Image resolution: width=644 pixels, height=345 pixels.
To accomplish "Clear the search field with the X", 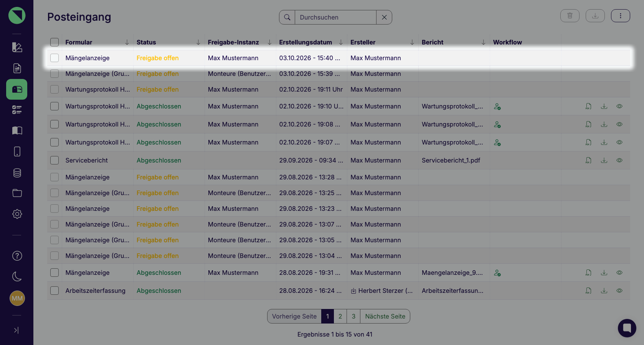I will tap(384, 17).
